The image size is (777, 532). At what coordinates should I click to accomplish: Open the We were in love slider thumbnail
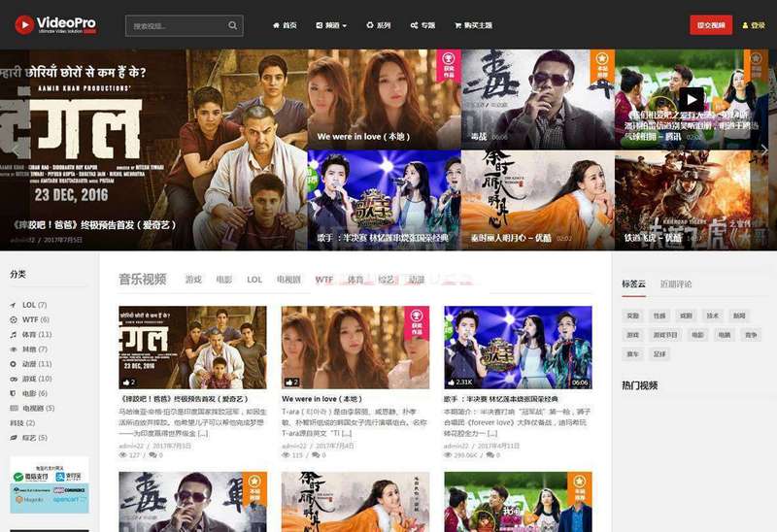384,99
